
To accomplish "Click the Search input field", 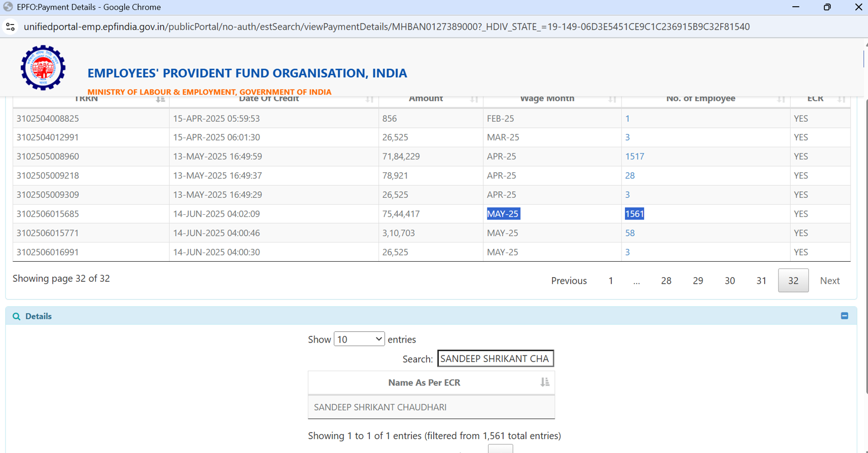I will click(x=495, y=358).
